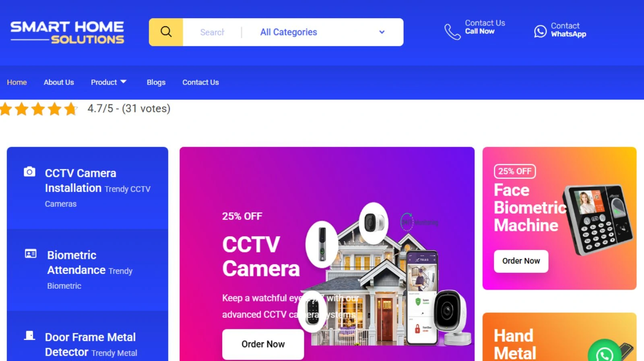Click Order Now on Face Biometric Machine
The width and height of the screenshot is (644, 361).
coord(521,261)
